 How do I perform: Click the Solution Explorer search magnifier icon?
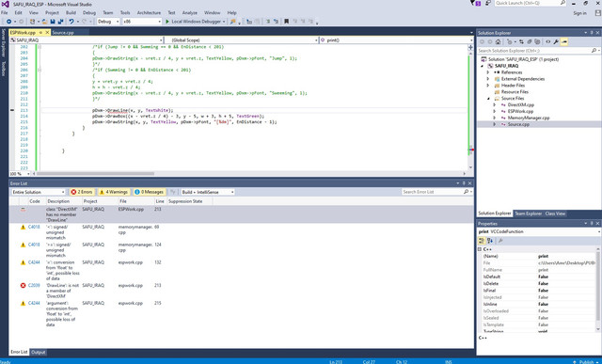pyautogui.click(x=594, y=51)
